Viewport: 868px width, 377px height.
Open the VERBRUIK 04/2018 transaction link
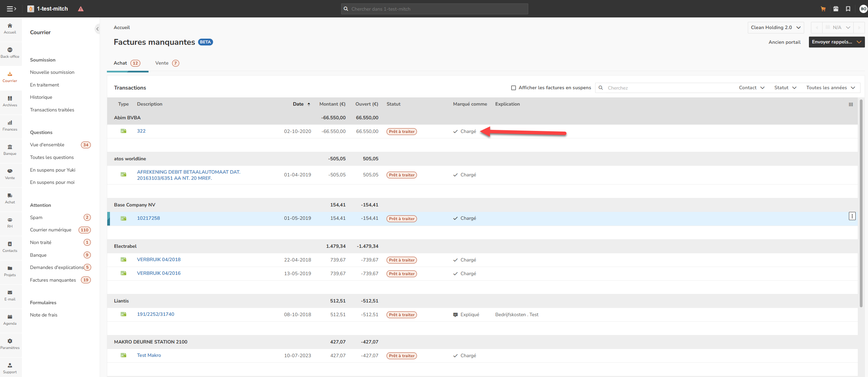pyautogui.click(x=159, y=260)
